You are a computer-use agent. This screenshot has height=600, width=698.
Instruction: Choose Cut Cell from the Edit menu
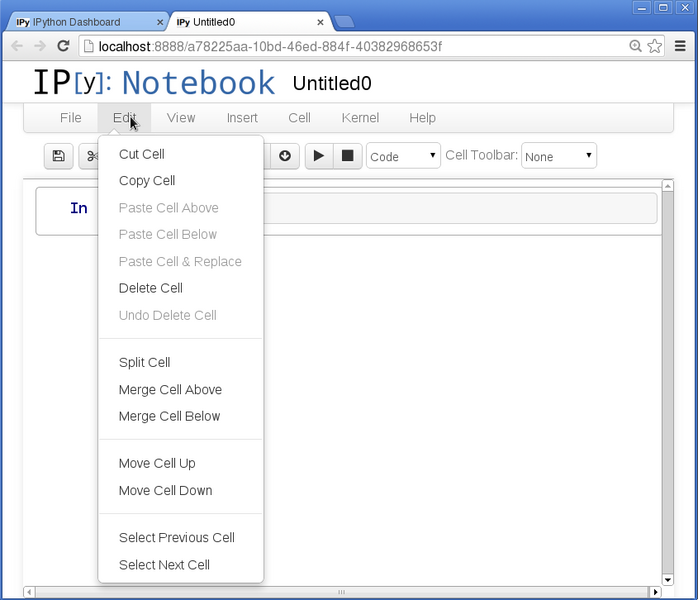[x=181, y=154]
